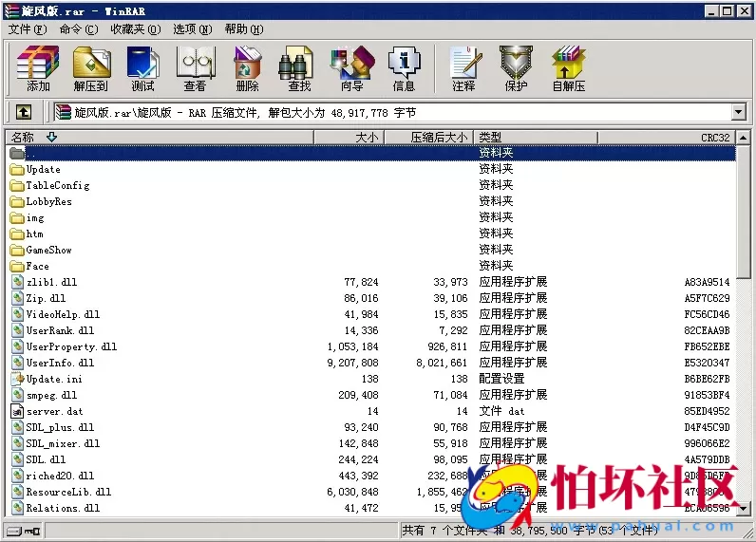
Task: Click the 解压到 (Extract To) toolbar icon
Action: coord(91,69)
